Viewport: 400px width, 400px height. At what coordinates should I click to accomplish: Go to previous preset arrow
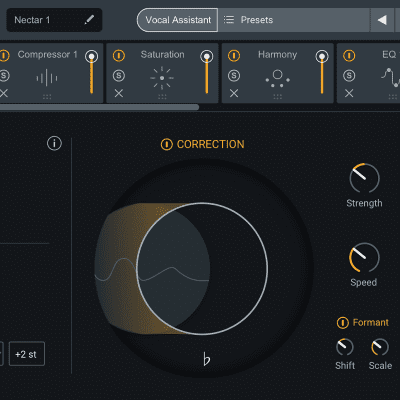pos(382,20)
